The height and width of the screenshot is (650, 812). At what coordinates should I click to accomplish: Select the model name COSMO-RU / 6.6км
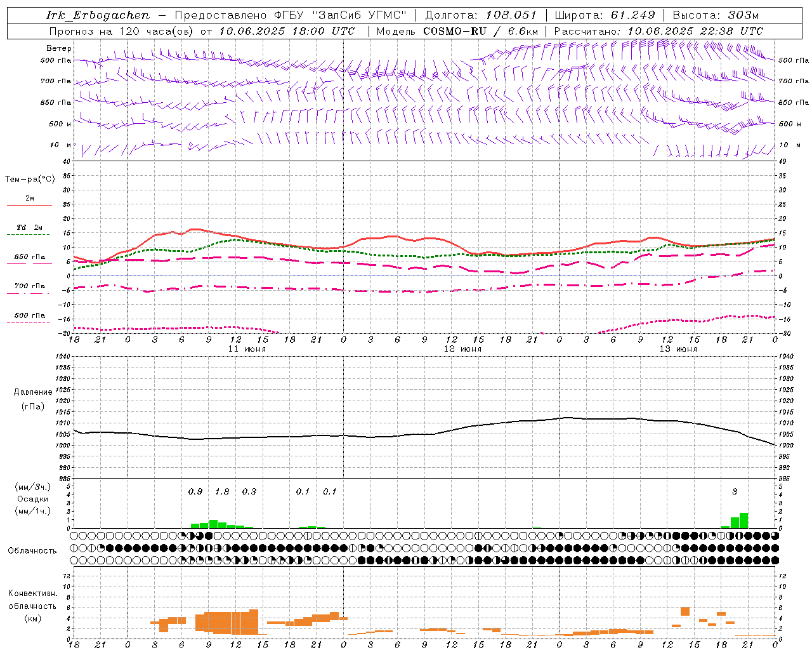click(x=481, y=31)
